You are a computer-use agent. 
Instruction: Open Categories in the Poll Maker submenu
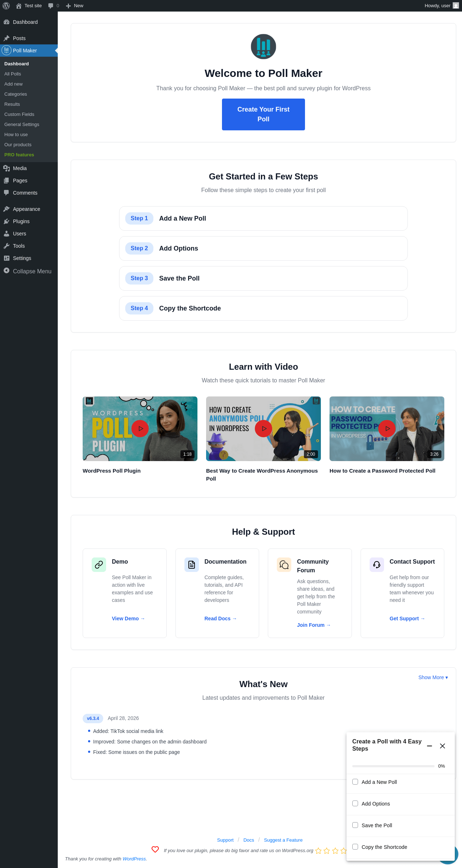(x=16, y=94)
